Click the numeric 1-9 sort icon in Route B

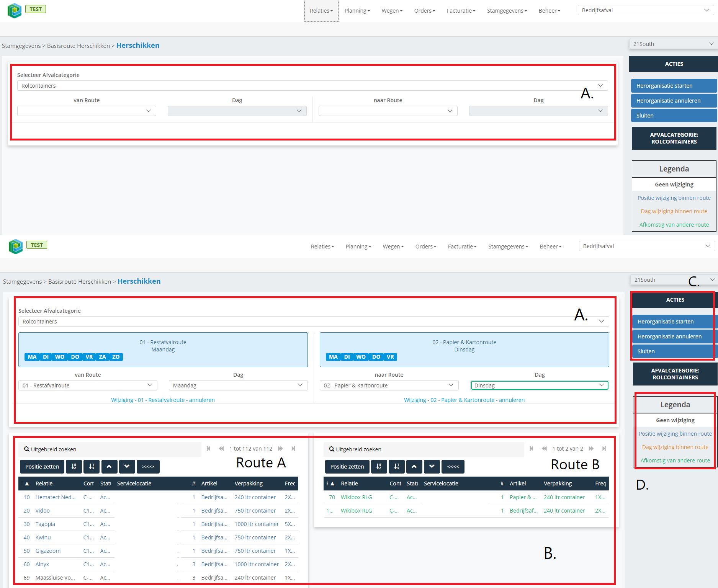coord(397,466)
